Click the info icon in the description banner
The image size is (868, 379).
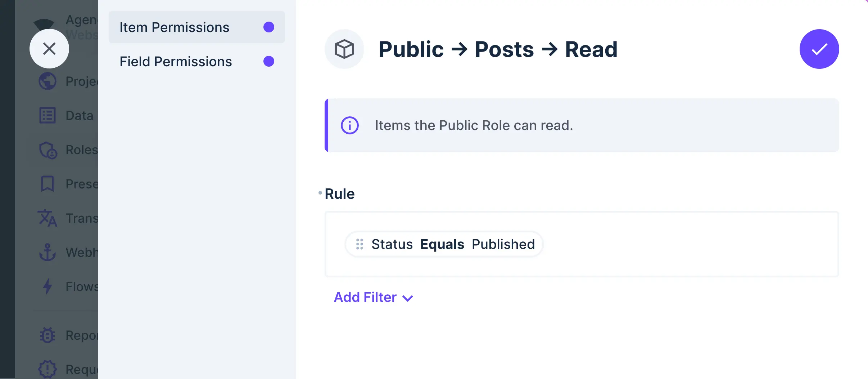349,125
